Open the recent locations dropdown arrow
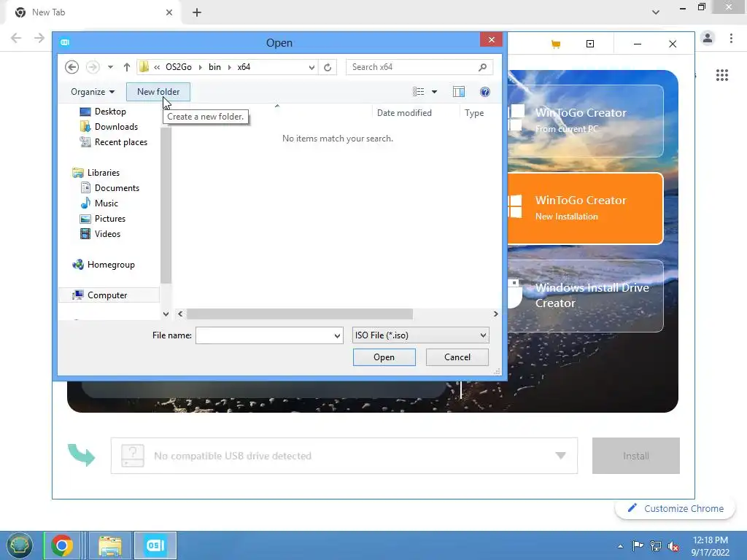Viewport: 747px width, 560px height. [x=111, y=67]
